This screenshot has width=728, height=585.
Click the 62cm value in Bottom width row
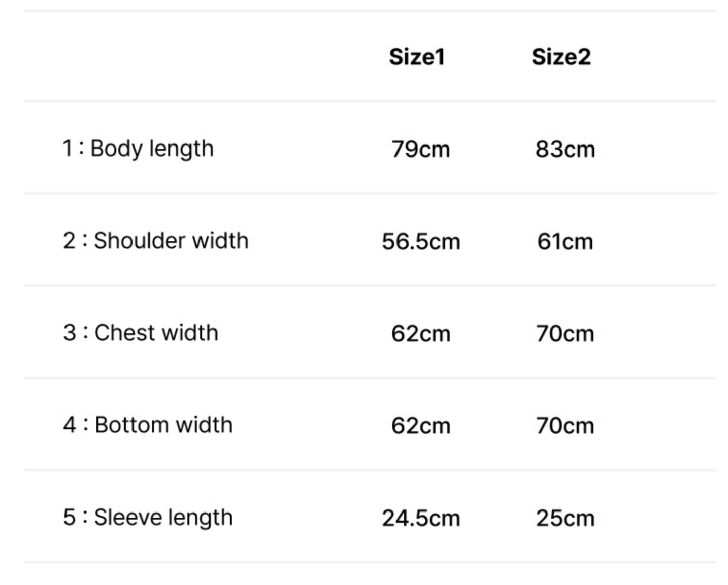point(421,426)
